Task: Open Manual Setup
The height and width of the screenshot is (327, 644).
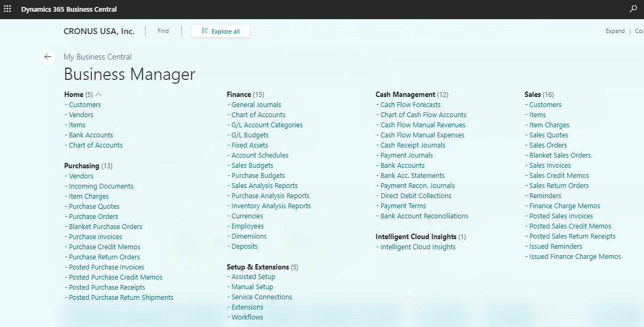Action: pyautogui.click(x=252, y=287)
